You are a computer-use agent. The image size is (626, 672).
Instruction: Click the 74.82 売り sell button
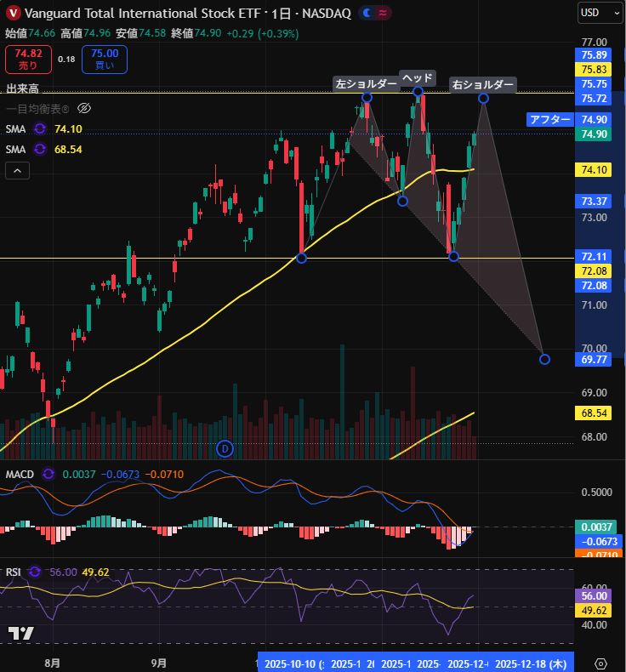(28, 60)
